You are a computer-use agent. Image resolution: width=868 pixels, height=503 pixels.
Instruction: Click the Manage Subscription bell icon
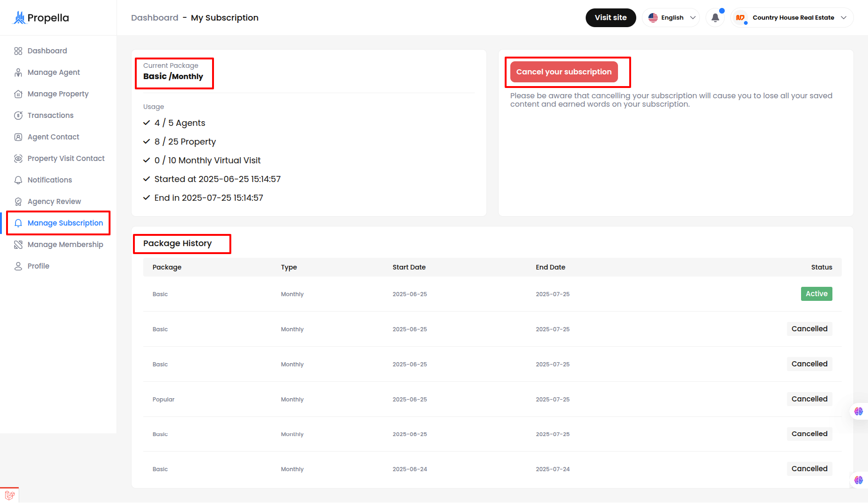[x=18, y=223]
